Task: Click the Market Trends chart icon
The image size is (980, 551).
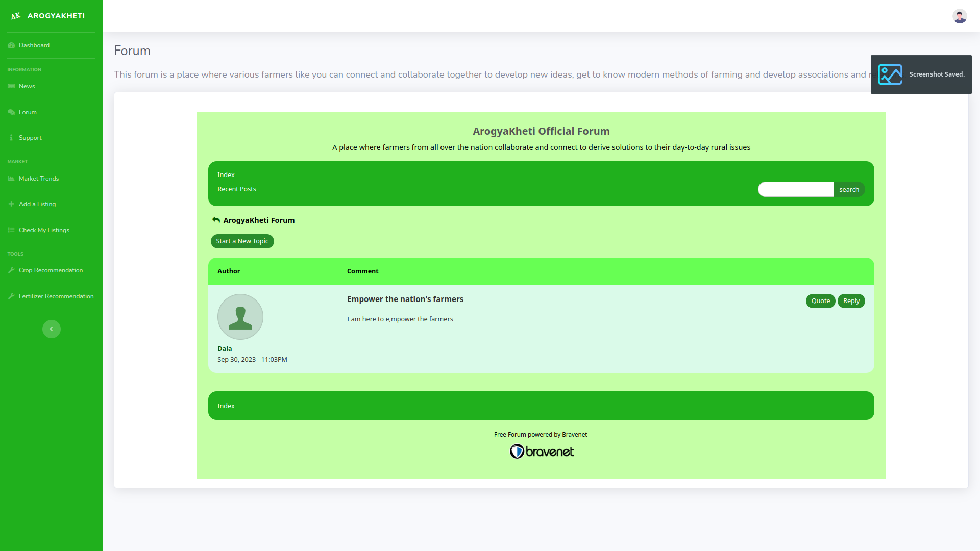Action: (11, 179)
